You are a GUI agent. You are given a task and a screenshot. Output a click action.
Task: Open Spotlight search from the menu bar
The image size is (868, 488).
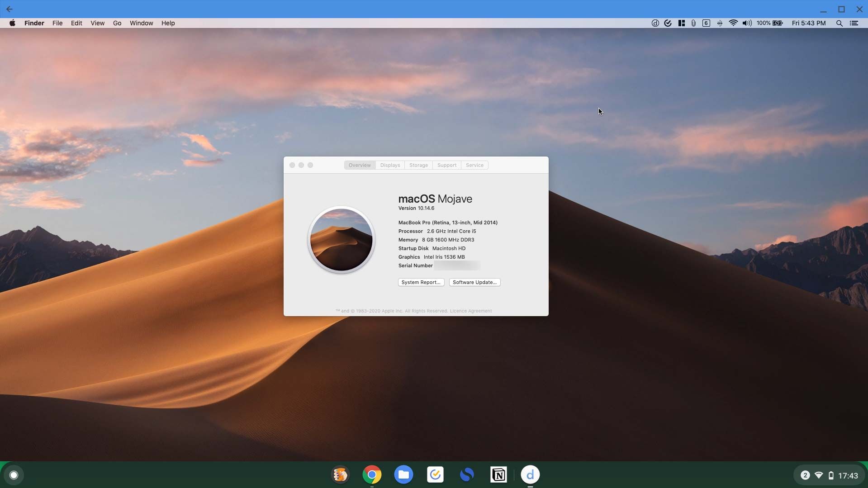[x=839, y=23]
